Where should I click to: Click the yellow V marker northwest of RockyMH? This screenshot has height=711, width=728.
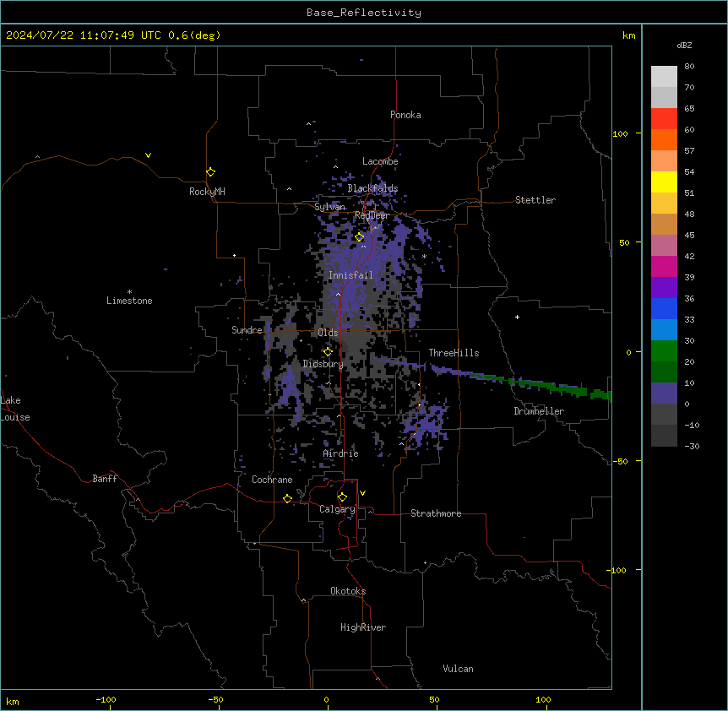point(148,155)
